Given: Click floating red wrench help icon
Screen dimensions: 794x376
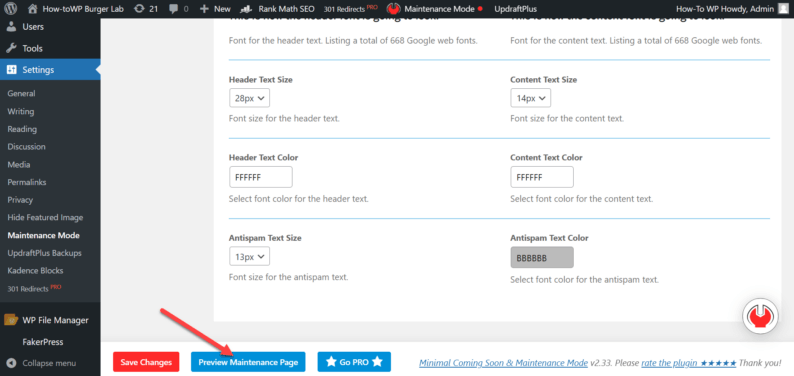Looking at the screenshot, I should pyautogui.click(x=760, y=316).
